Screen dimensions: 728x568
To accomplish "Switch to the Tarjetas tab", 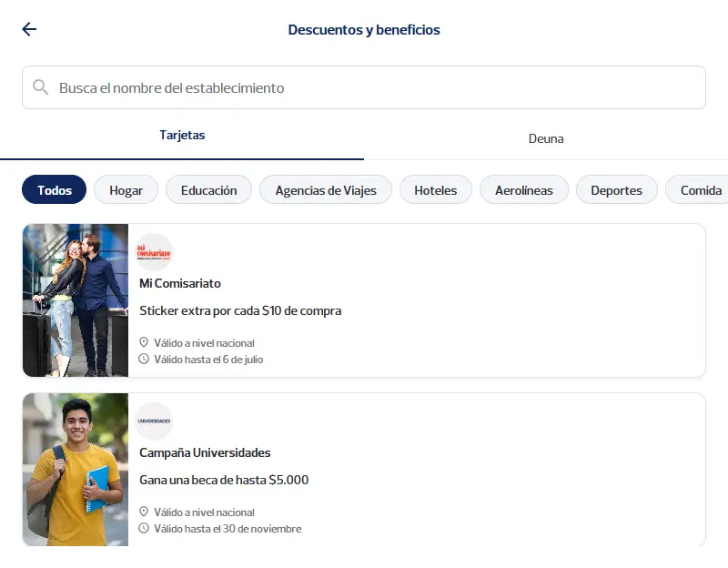I will tap(182, 135).
